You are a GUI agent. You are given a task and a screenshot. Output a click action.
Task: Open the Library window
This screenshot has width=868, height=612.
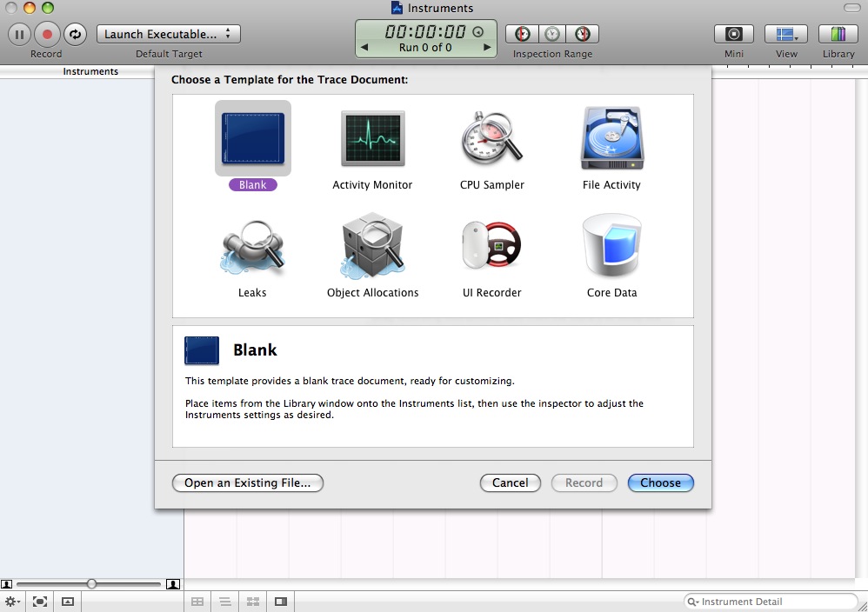pos(838,34)
